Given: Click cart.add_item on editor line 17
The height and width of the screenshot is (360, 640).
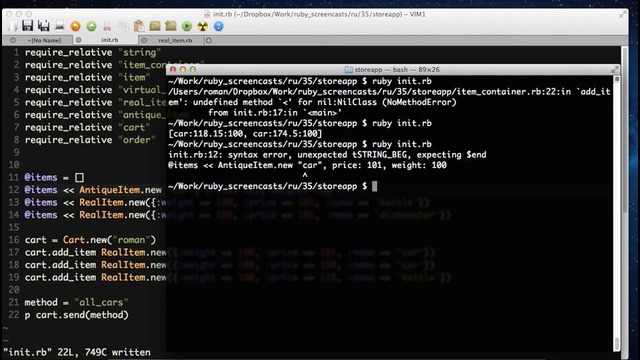Looking at the screenshot, I should click(60, 252).
